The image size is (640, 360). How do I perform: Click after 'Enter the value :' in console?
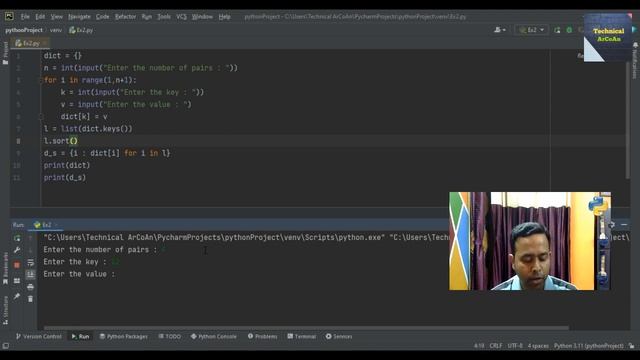click(119, 274)
